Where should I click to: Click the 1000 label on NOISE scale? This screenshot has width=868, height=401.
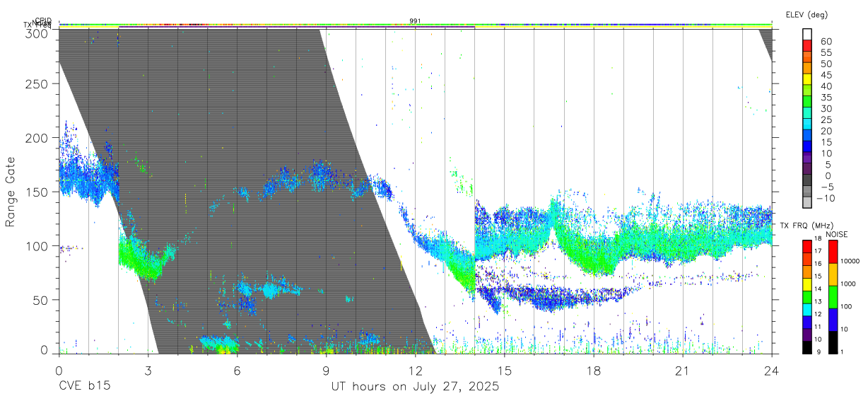click(848, 284)
